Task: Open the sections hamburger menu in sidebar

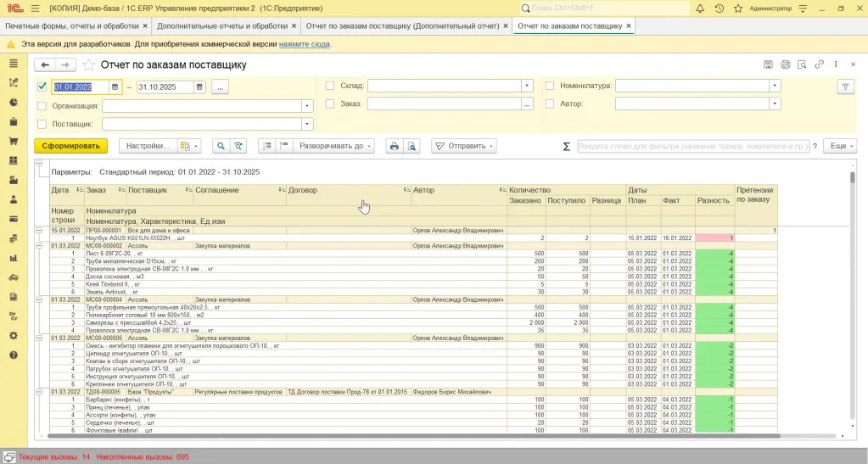Action: pyautogui.click(x=14, y=64)
